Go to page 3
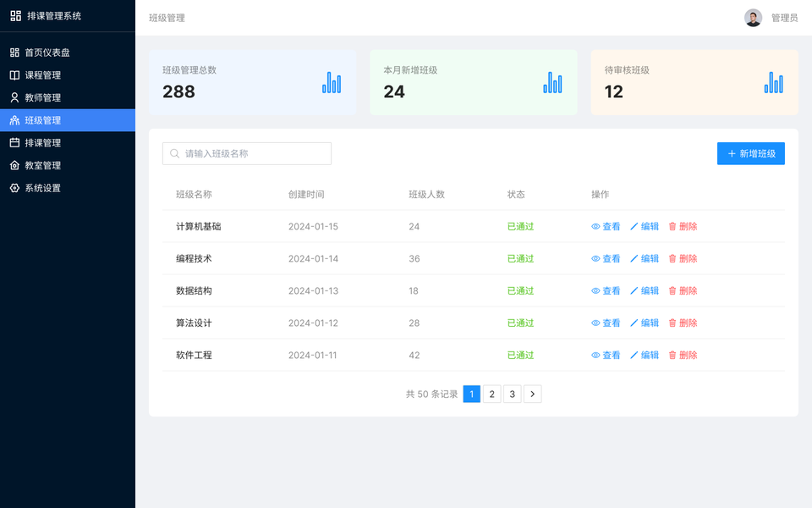Image resolution: width=812 pixels, height=508 pixels. coord(513,394)
